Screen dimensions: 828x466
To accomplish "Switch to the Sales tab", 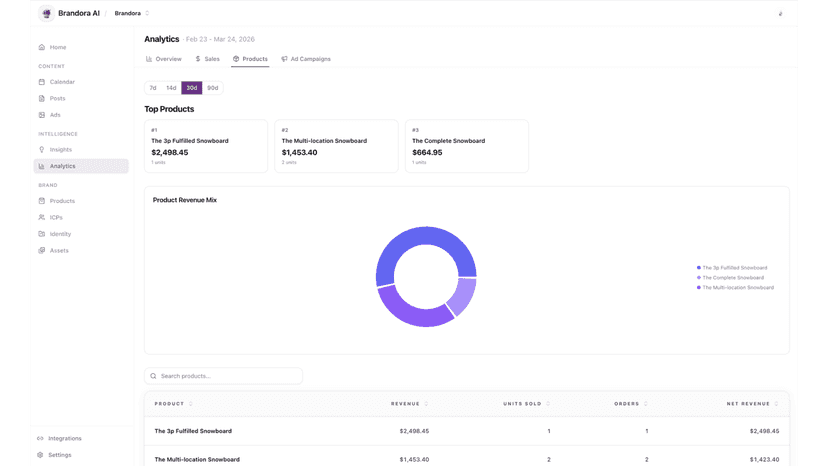I will click(208, 59).
